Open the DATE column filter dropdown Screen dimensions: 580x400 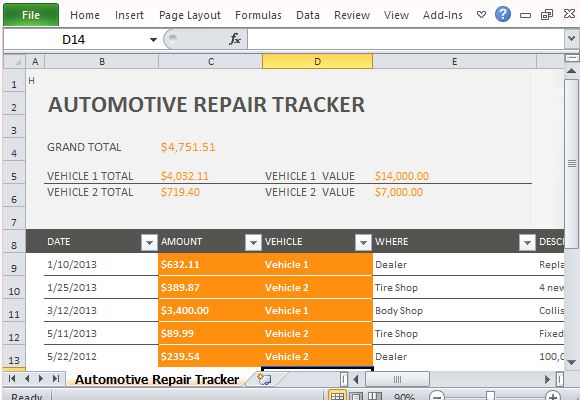click(x=149, y=243)
